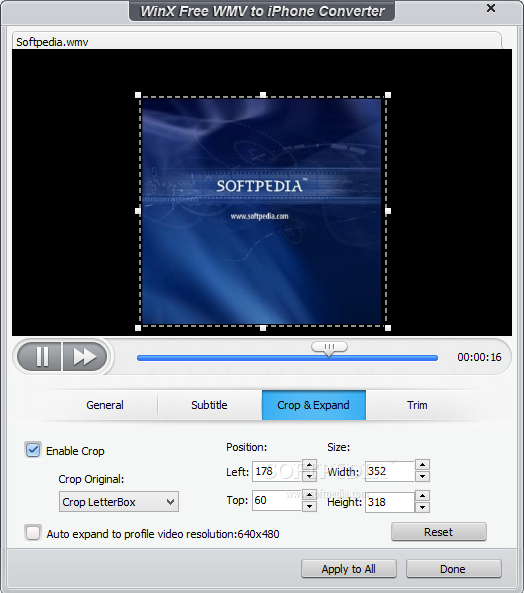
Task: Decrease the Width value
Action: (x=422, y=476)
